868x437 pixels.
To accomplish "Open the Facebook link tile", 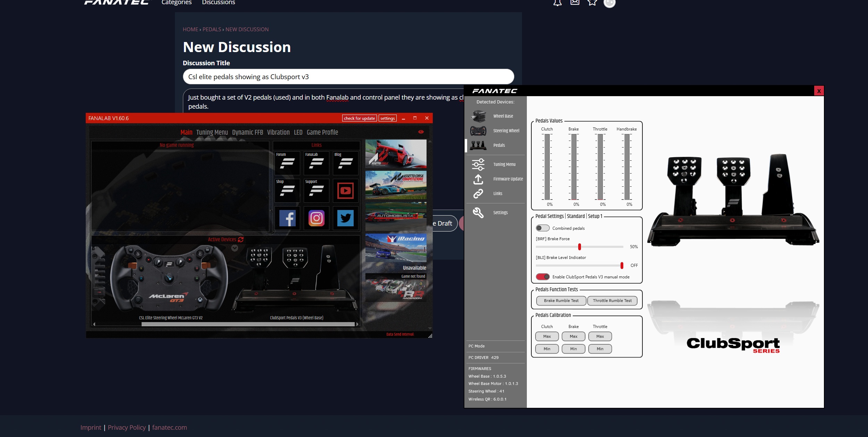I will (x=287, y=218).
